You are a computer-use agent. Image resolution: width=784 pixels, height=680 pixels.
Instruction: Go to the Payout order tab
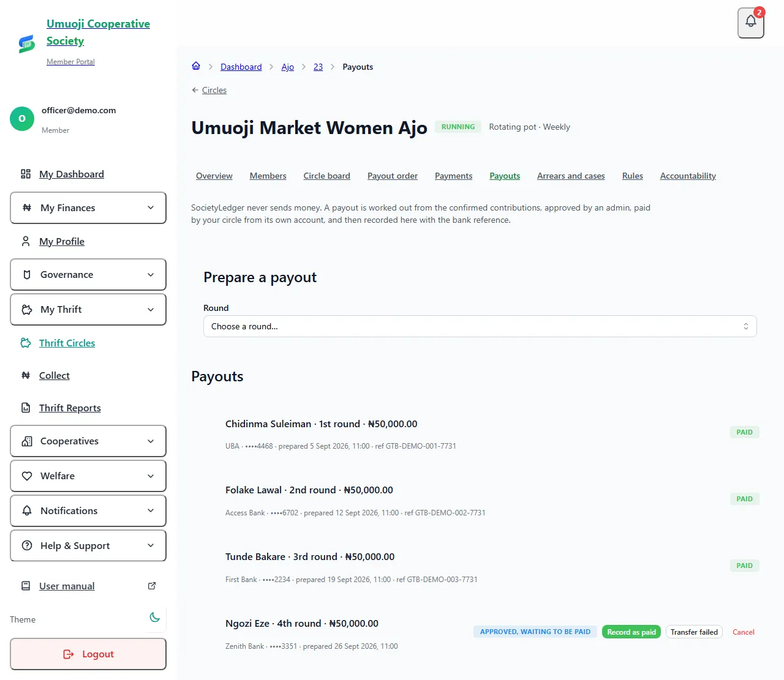393,176
